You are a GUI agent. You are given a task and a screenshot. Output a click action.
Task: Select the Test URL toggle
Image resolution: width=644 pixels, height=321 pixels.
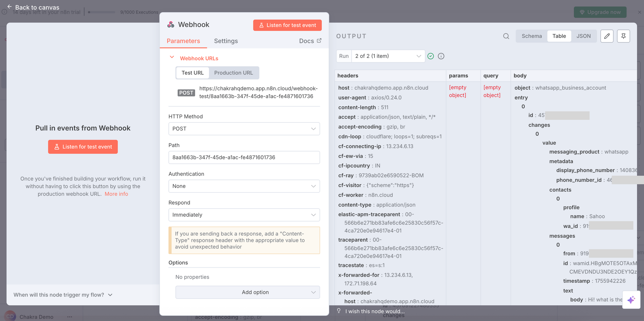pyautogui.click(x=193, y=73)
